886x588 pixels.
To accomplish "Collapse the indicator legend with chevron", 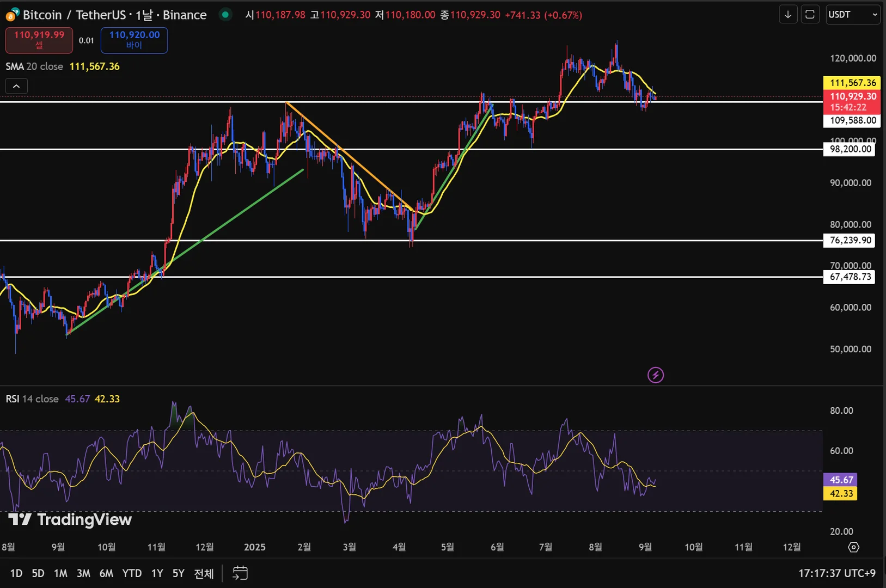I will pos(16,86).
